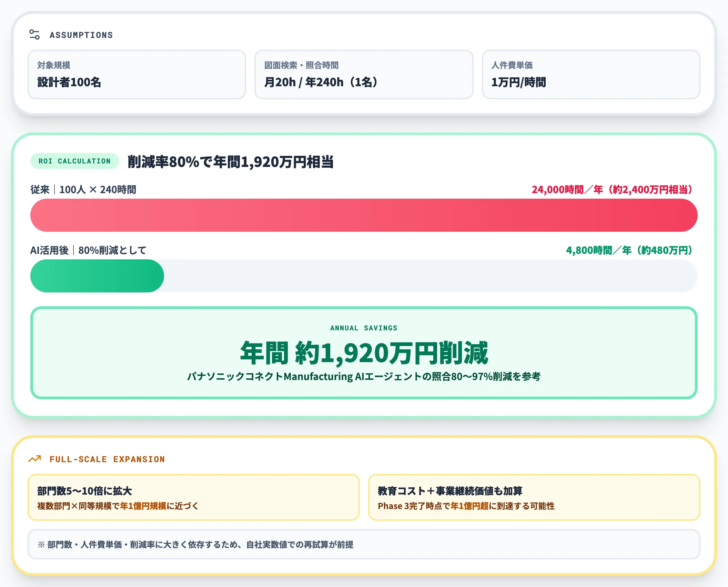Screen dimensions: 728x587
Task: Click the FULL-SCALE EXPANSION heading
Action: pyautogui.click(x=107, y=459)
